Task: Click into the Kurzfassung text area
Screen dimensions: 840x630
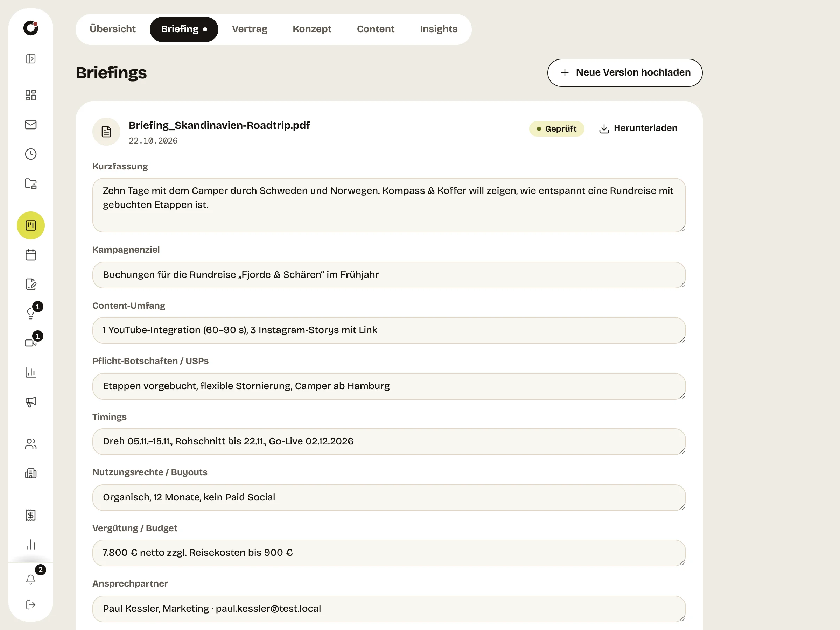Action: coord(389,205)
